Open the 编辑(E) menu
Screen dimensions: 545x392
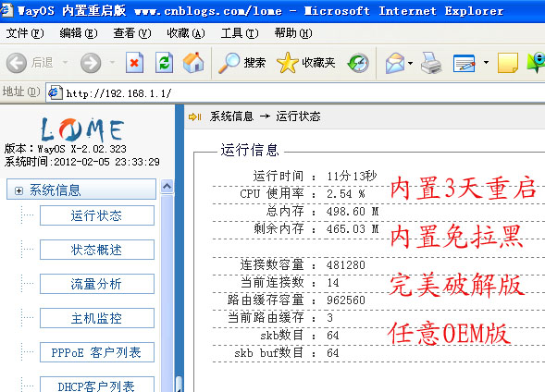click(x=79, y=33)
